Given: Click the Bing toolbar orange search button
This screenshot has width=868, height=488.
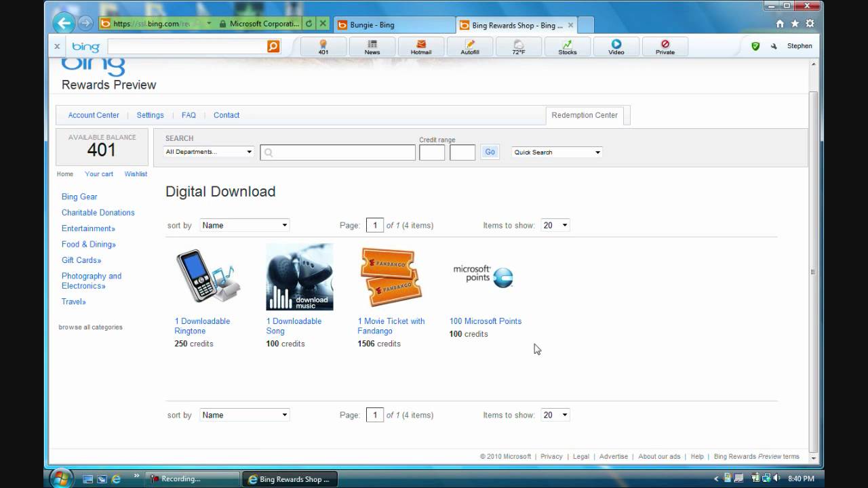Looking at the screenshot, I should [273, 46].
